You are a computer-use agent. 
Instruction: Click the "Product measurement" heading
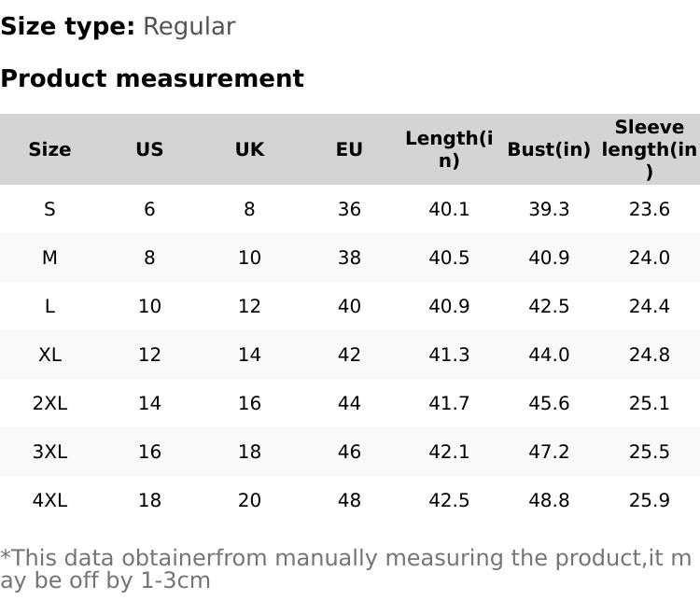152,78
